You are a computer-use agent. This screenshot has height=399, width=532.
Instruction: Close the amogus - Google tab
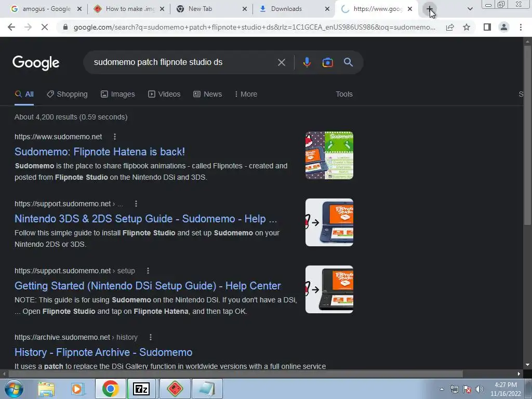tap(79, 9)
